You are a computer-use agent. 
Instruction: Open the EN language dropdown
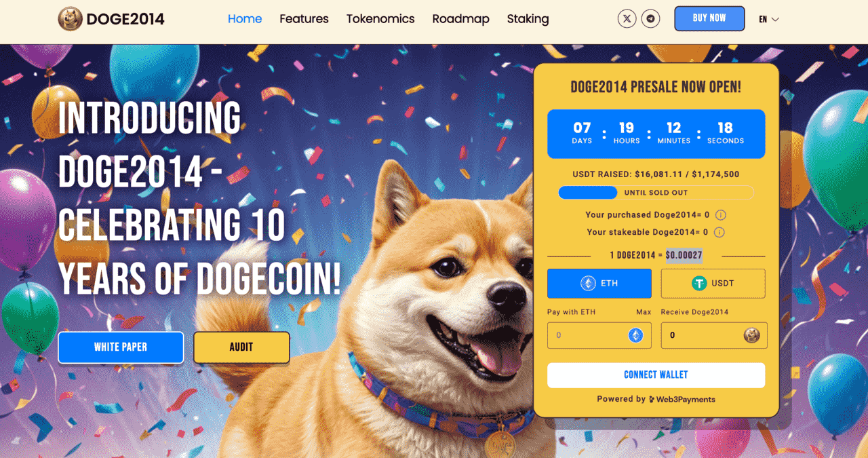coord(769,20)
